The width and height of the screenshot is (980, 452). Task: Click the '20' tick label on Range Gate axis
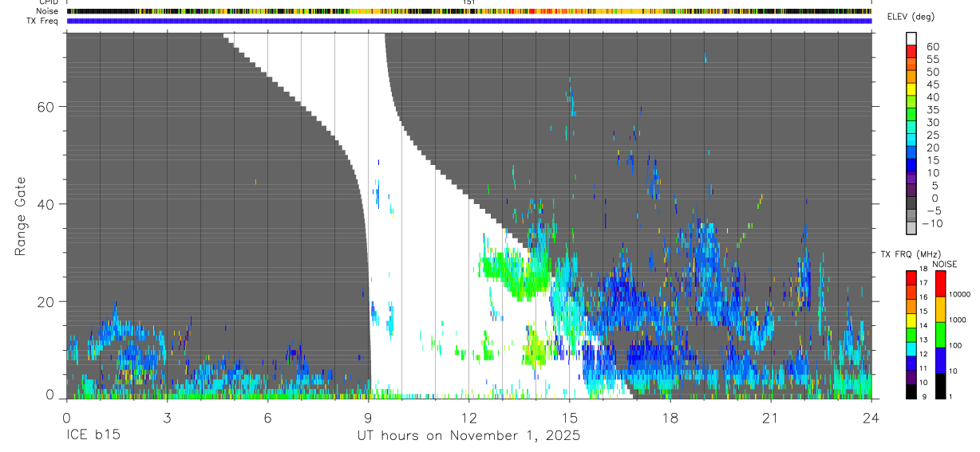click(46, 301)
